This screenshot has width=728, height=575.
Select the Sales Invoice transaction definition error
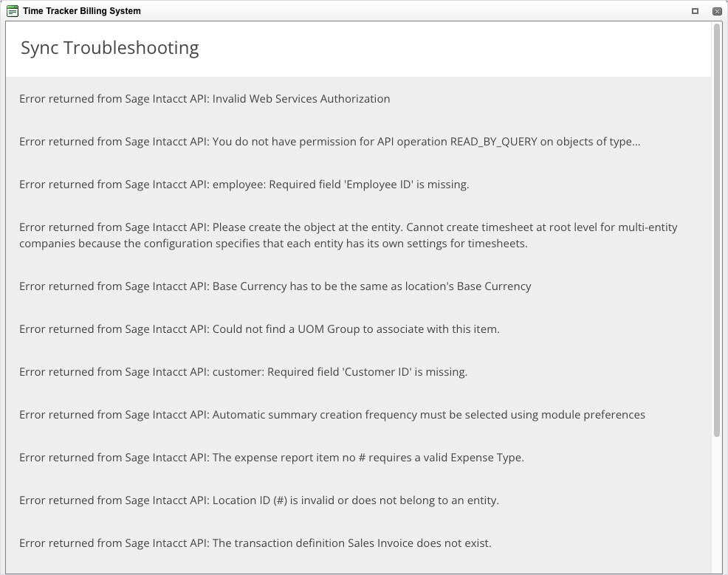click(x=255, y=543)
